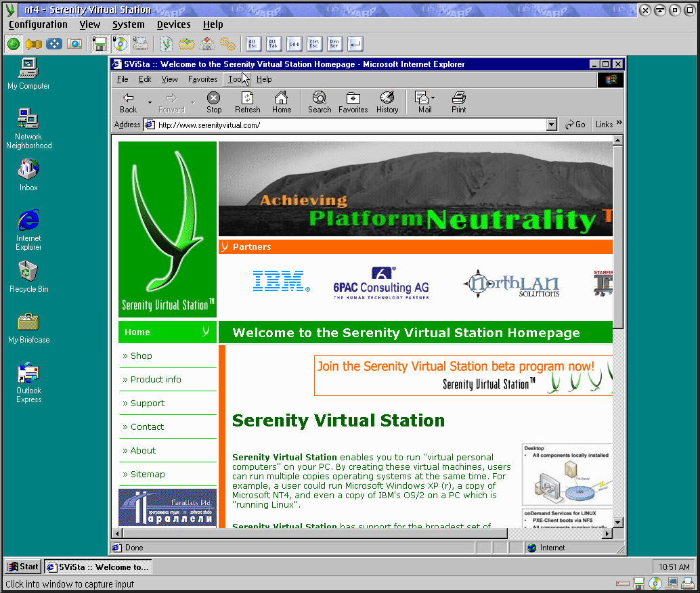Click the IE Back button
This screenshot has width=700, height=593.
pyautogui.click(x=129, y=102)
